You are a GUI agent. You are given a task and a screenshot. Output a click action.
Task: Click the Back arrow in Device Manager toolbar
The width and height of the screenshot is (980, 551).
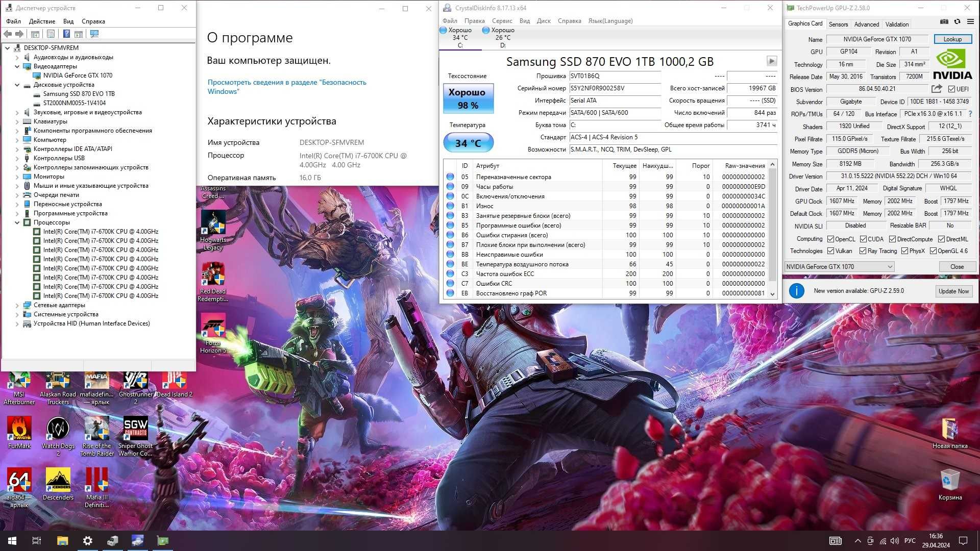point(8,34)
